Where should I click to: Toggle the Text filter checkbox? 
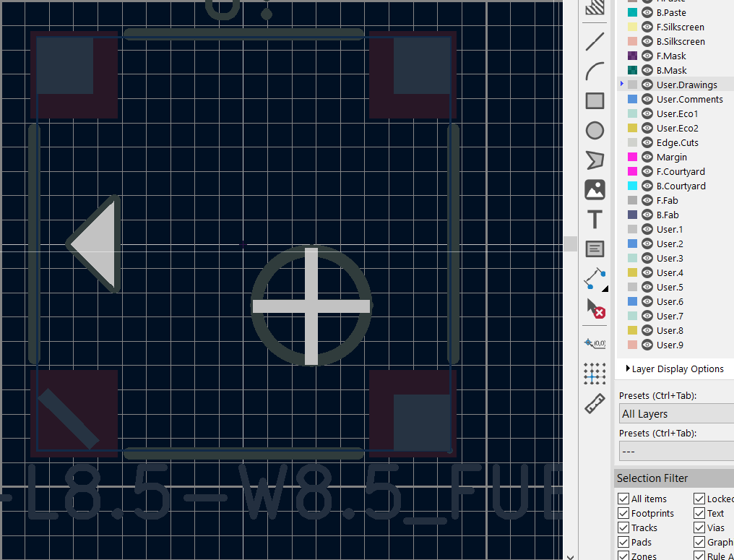tap(699, 513)
